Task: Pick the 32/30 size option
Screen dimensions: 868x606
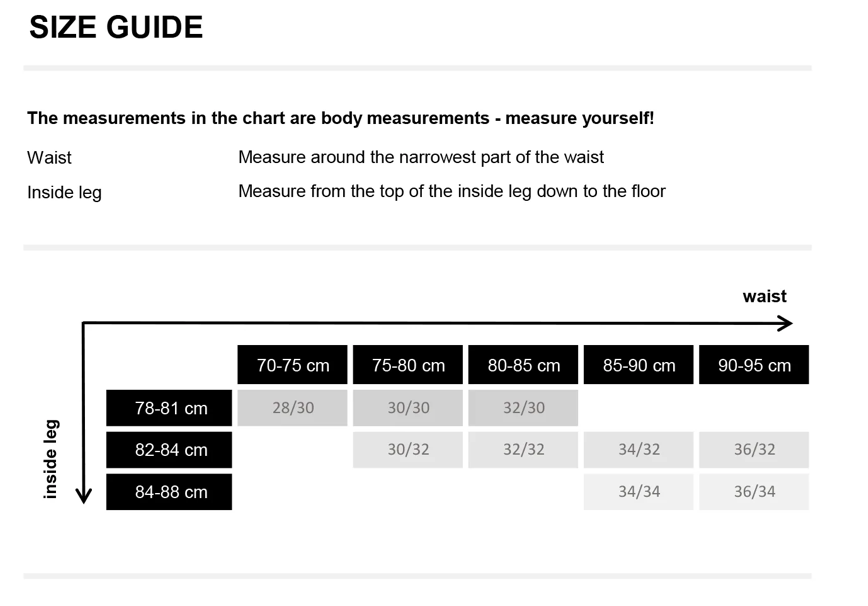Action: click(523, 408)
